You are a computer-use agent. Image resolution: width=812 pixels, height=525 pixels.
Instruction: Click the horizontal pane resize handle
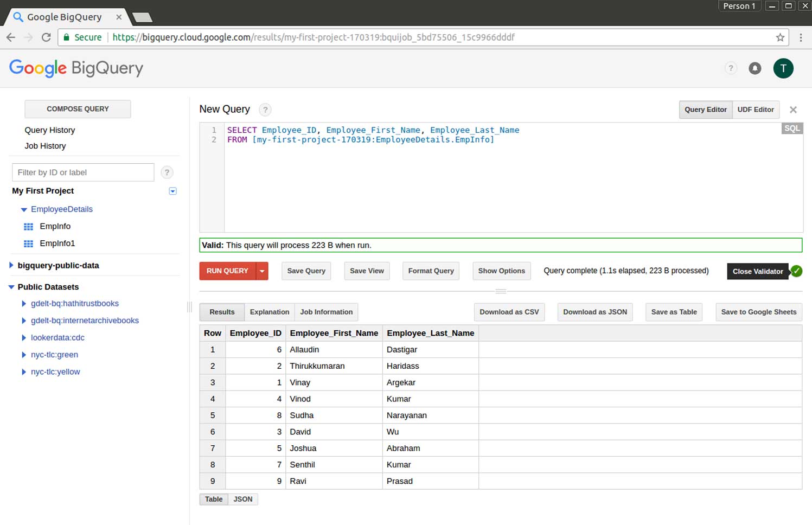(x=501, y=291)
